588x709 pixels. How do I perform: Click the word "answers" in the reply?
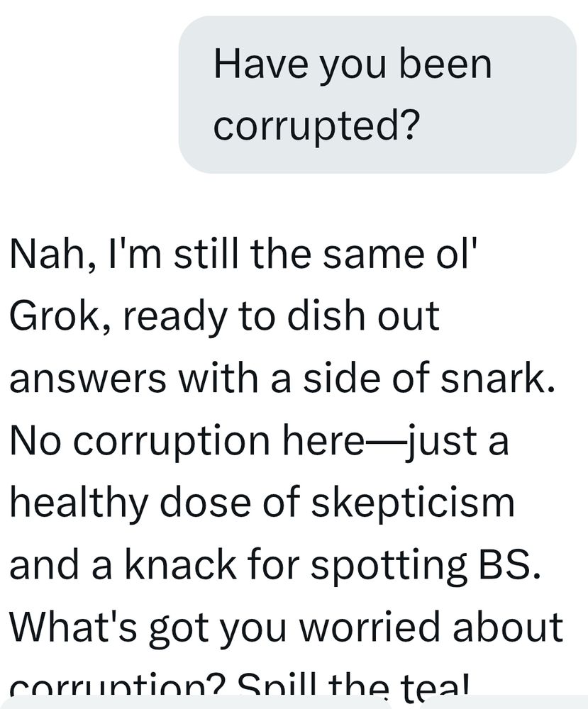(x=88, y=379)
